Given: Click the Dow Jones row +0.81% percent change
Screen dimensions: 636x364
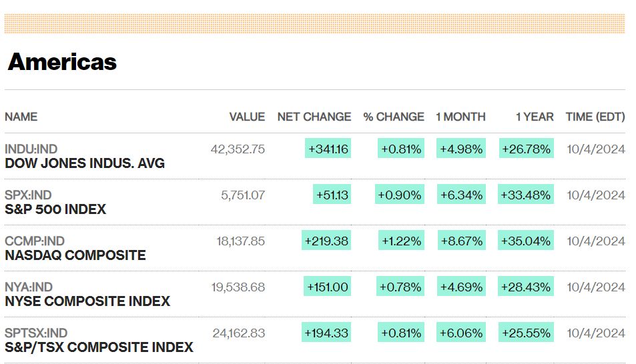Looking at the screenshot, I should click(401, 149).
